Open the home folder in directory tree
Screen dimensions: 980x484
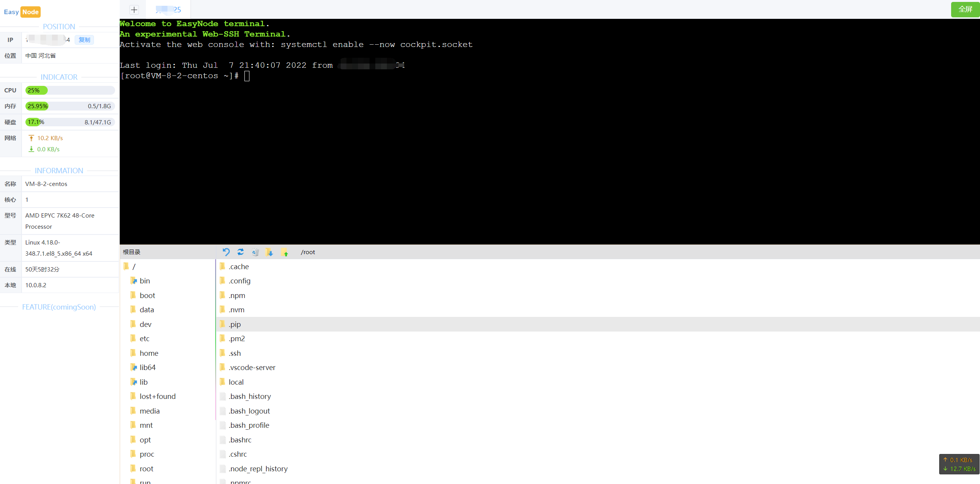(x=149, y=353)
